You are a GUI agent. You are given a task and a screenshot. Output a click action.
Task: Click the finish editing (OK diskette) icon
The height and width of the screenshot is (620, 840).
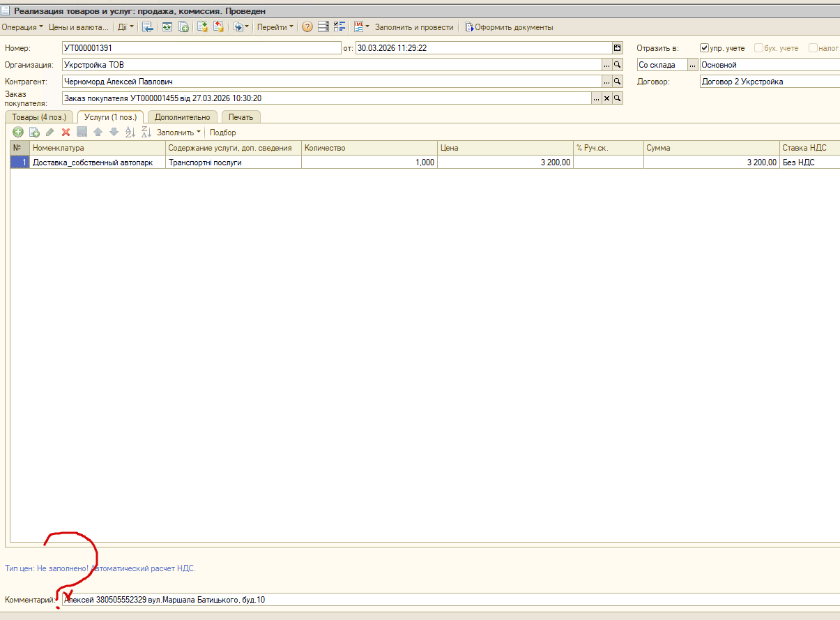pos(82,132)
